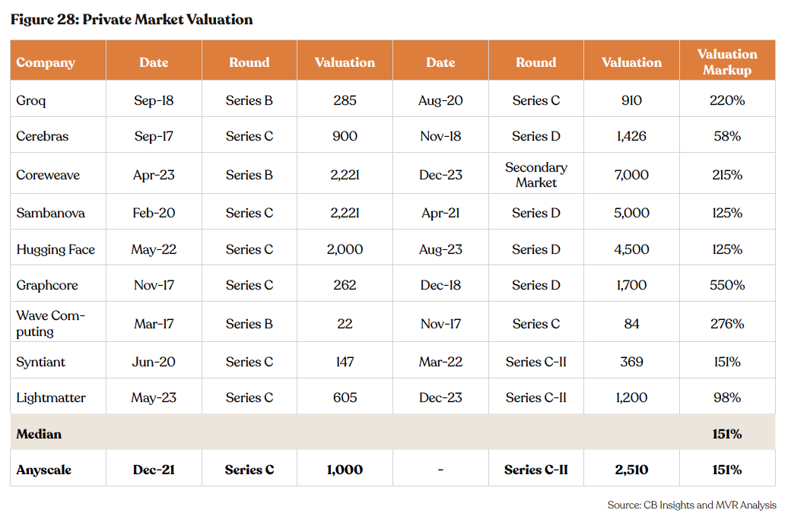
Task: Click the '262' valuation cell
Action: (x=345, y=285)
